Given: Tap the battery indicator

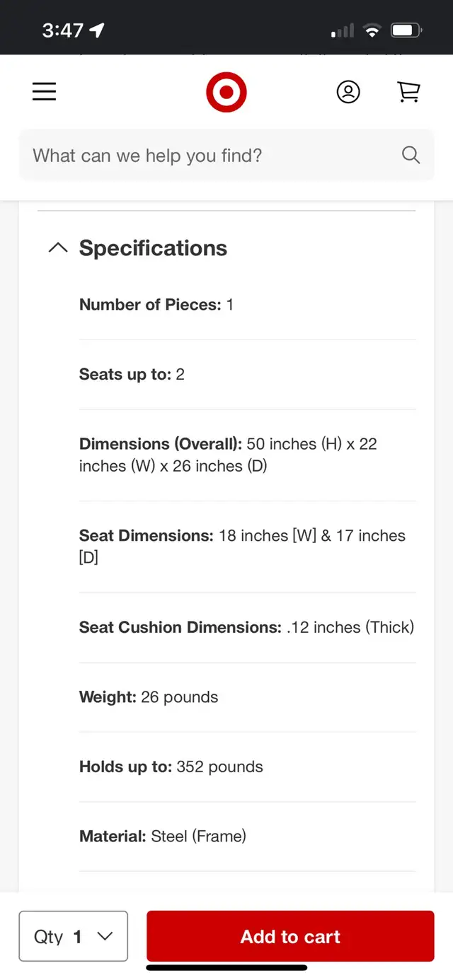Looking at the screenshot, I should click(407, 30).
